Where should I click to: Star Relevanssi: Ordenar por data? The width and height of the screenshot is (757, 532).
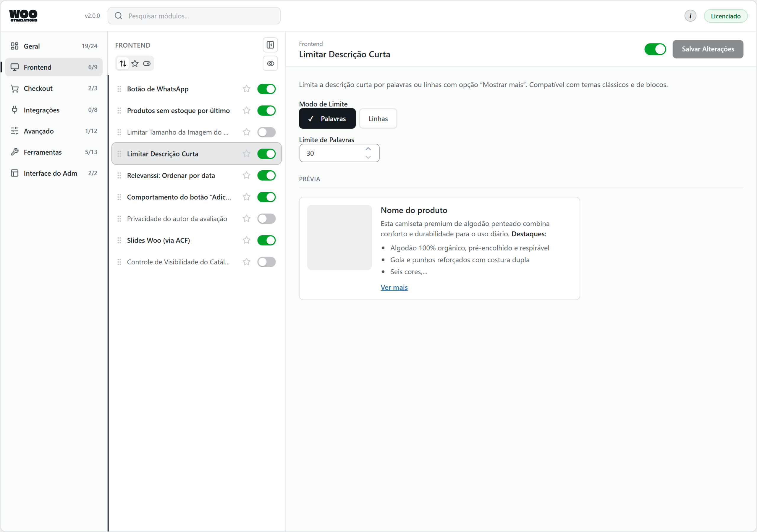point(246,175)
